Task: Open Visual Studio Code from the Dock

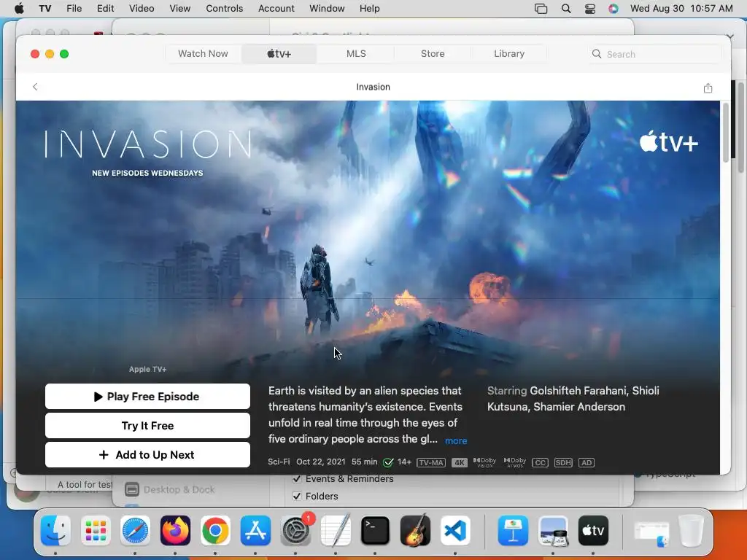Action: tap(455, 530)
